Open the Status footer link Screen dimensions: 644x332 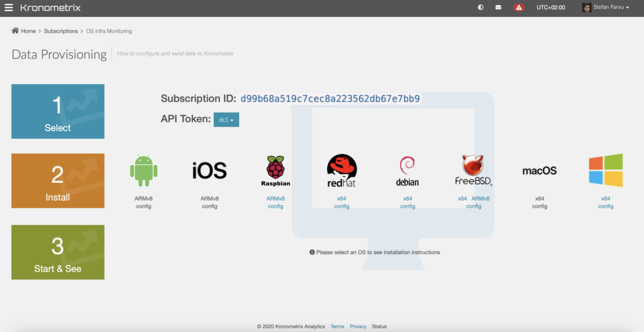coord(379,327)
